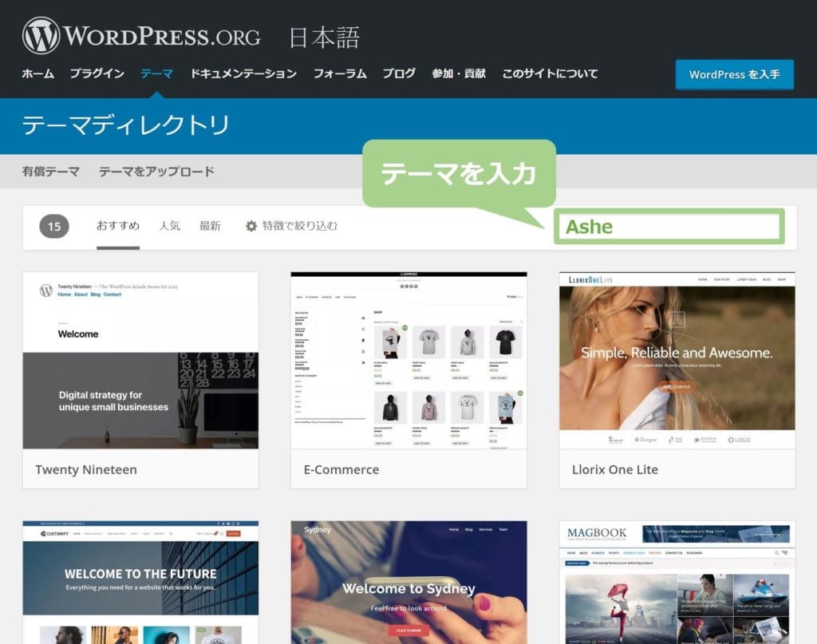Open the E-Commerce theme thumbnail
The height and width of the screenshot is (644, 817).
pyautogui.click(x=409, y=360)
